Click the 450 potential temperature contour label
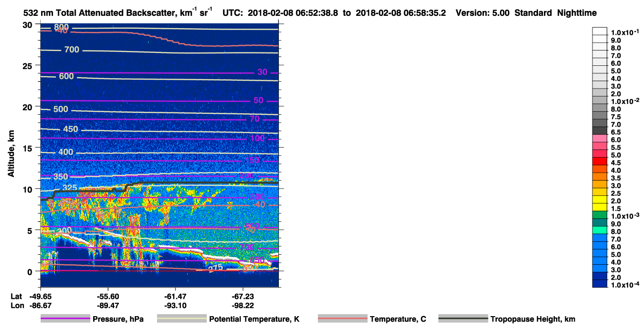The width and height of the screenshot is (644, 330). (x=71, y=129)
